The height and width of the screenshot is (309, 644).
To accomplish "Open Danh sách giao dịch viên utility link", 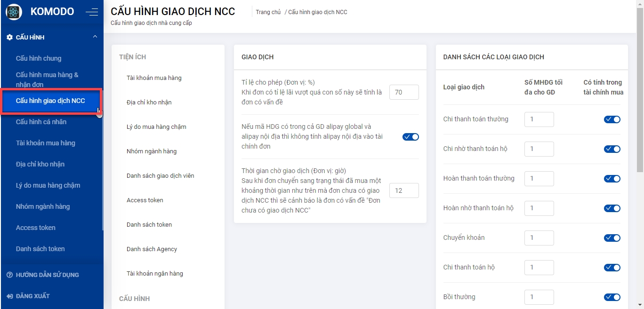I will pos(160,175).
